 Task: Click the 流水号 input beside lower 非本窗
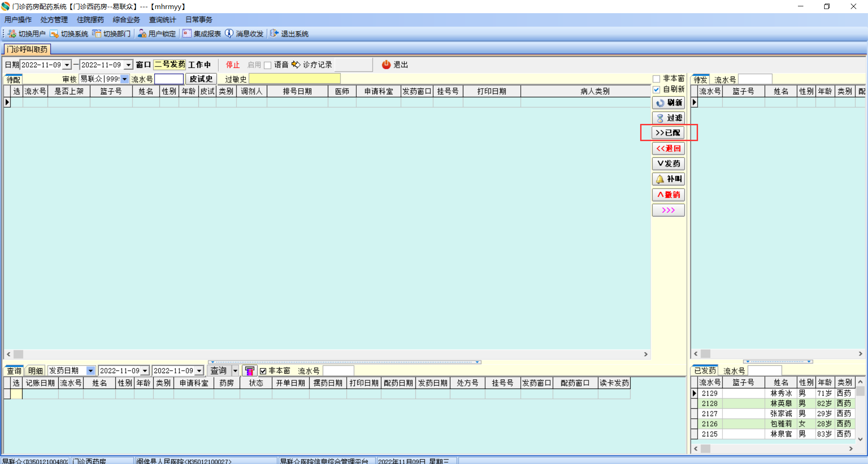pyautogui.click(x=339, y=371)
